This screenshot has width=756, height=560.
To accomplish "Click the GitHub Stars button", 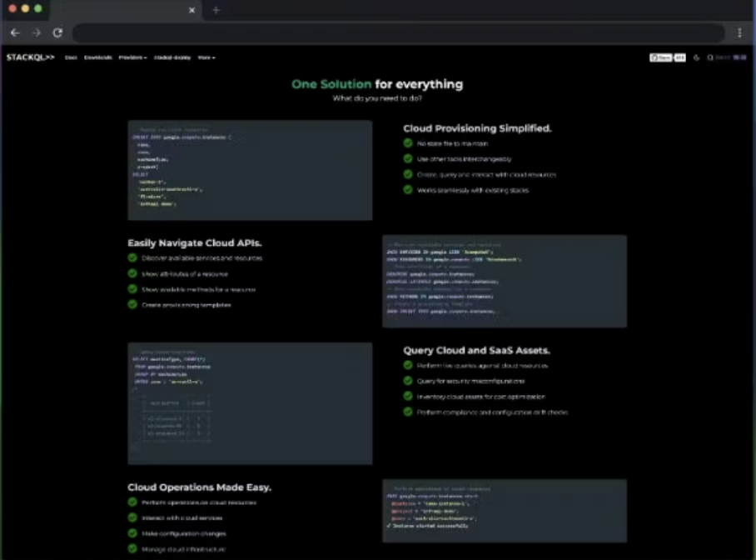I will (661, 57).
